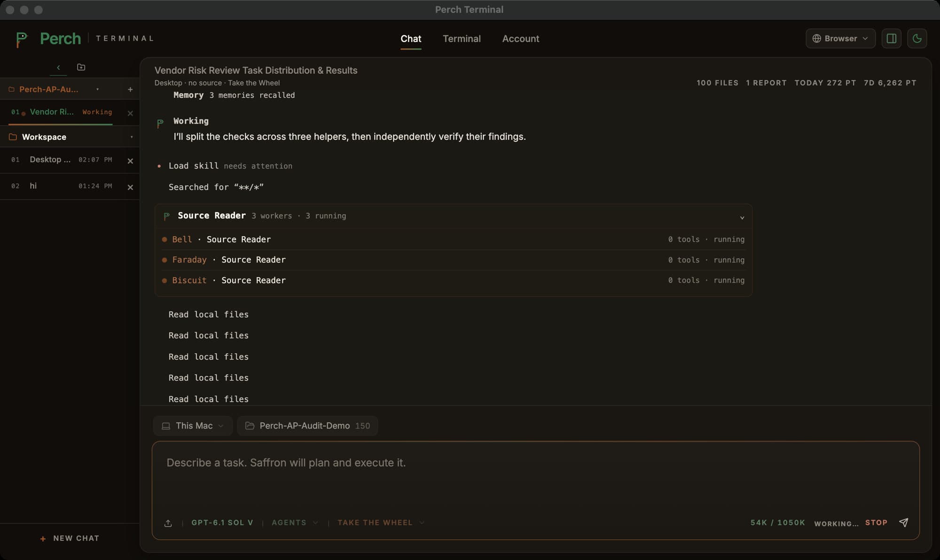Viewport: 940px width, 560px height.
Task: Collapse the Source Reader workers panel
Action: [742, 218]
